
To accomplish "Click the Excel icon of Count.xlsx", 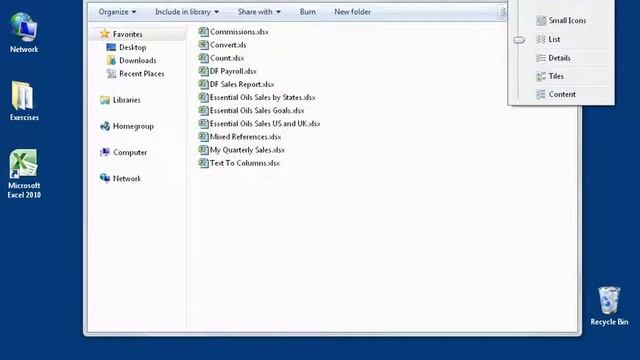I will 203,58.
